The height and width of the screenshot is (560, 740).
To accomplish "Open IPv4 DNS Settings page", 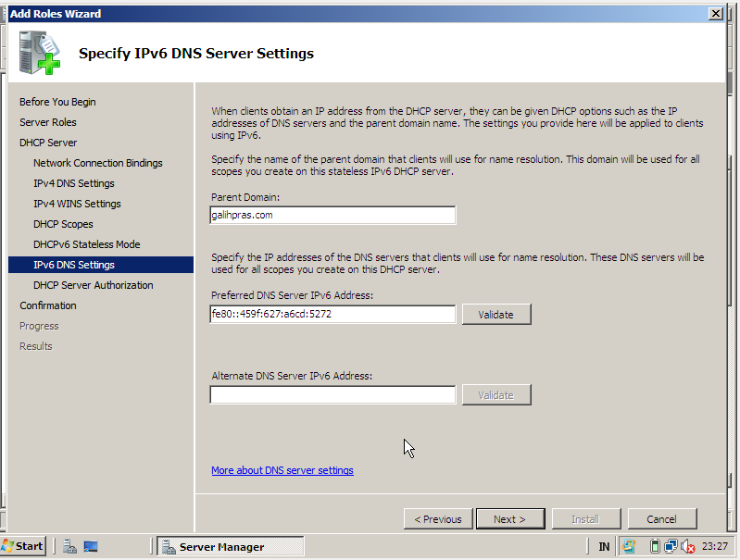I will pyautogui.click(x=73, y=183).
